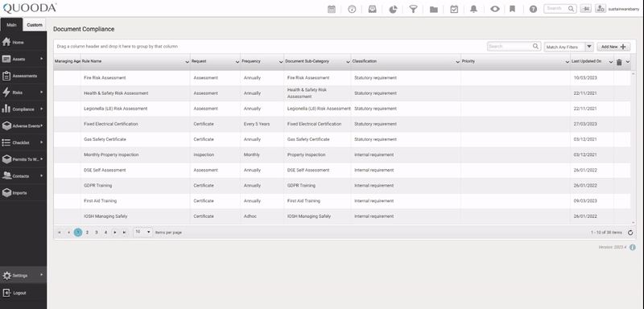Click the grid scrollbar down arrow
This screenshot has height=309, width=644.
point(634,222)
